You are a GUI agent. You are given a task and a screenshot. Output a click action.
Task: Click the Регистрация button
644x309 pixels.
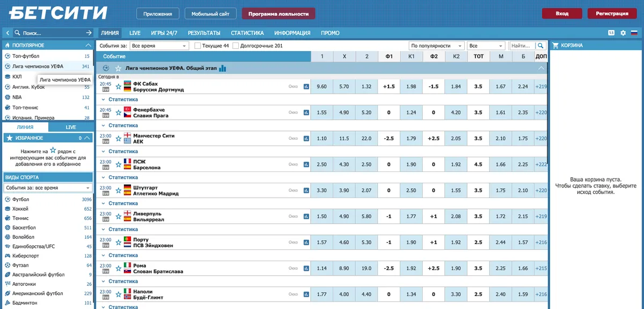pyautogui.click(x=612, y=13)
